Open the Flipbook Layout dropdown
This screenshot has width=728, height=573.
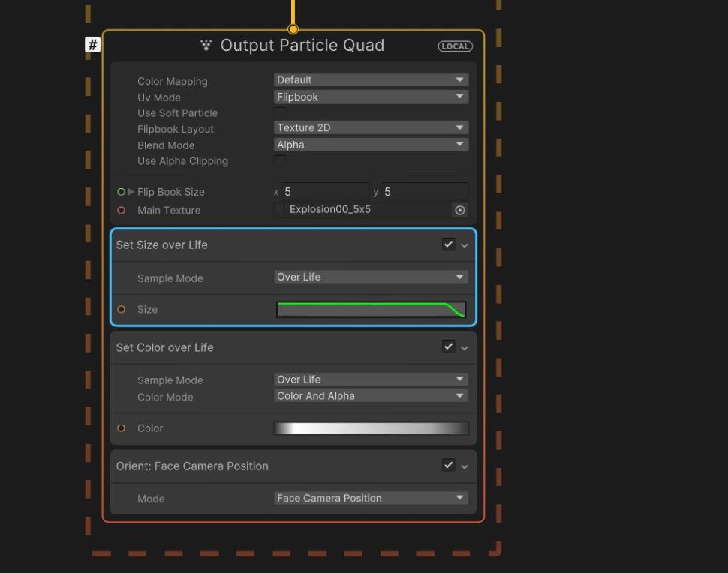tap(371, 127)
